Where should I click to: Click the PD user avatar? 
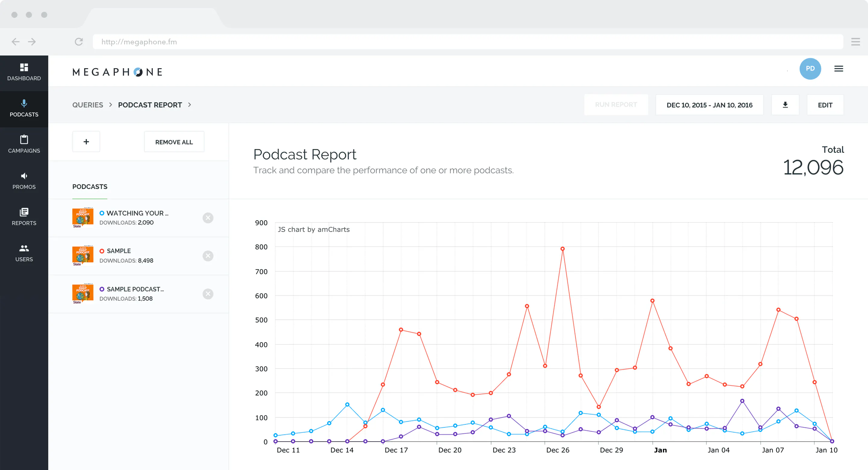coord(810,69)
